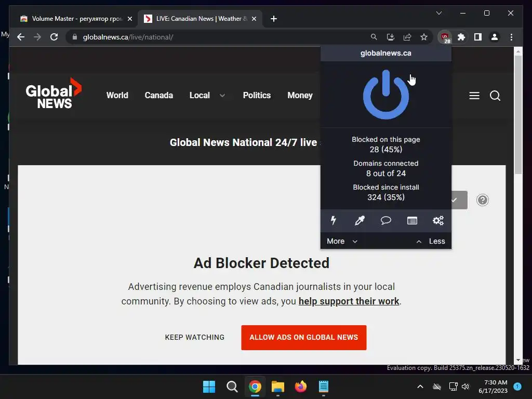Click zoom magnifier icon in address bar

[x=374, y=37]
